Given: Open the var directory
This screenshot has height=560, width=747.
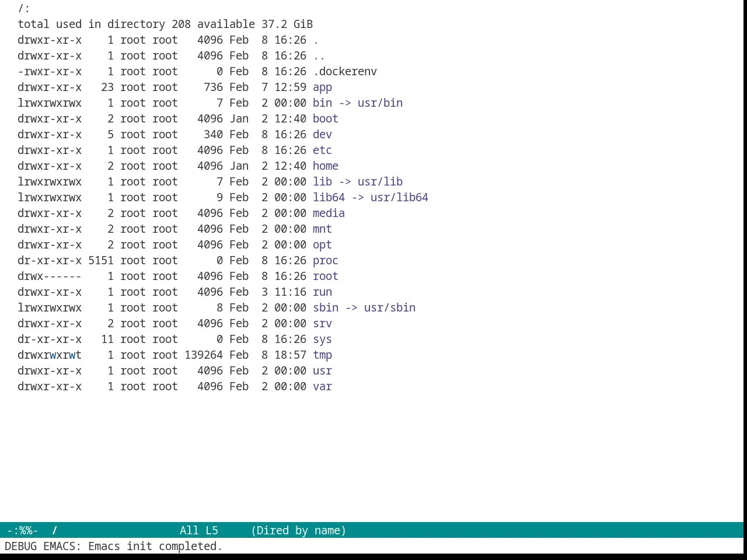Looking at the screenshot, I should [322, 386].
